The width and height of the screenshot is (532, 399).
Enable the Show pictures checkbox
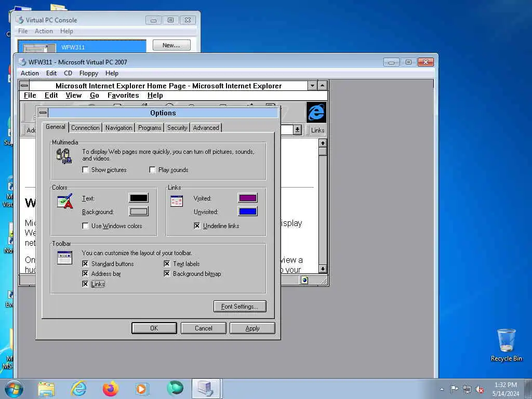[86, 170]
